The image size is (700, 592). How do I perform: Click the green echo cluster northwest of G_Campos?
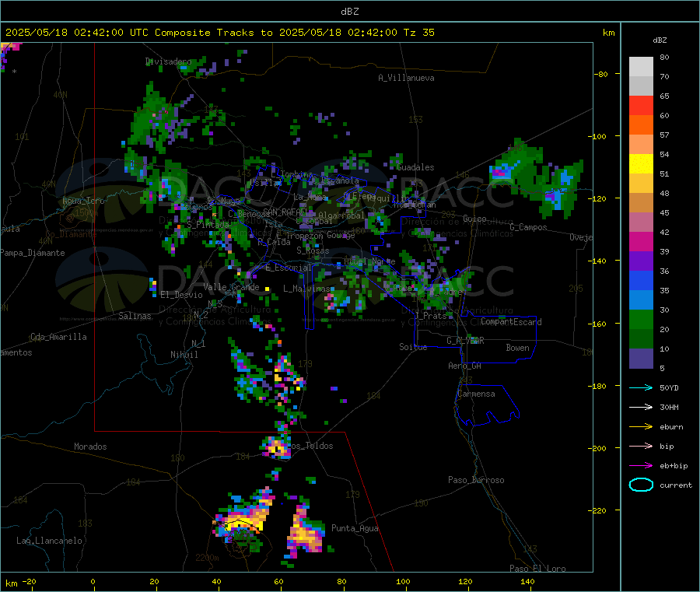(518, 168)
